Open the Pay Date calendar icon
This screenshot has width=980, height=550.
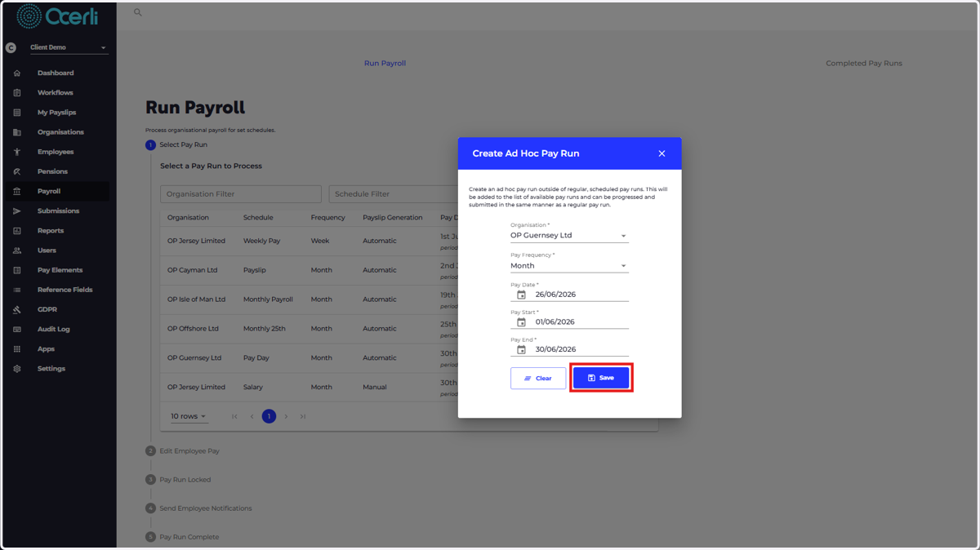click(521, 295)
